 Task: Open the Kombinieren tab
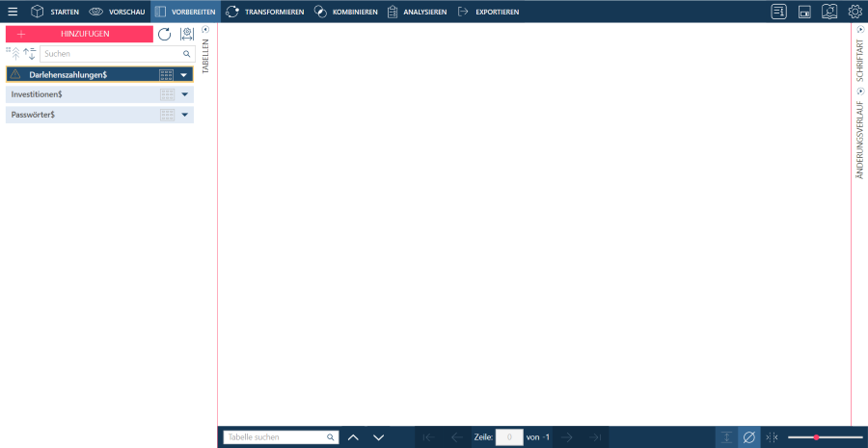click(346, 12)
